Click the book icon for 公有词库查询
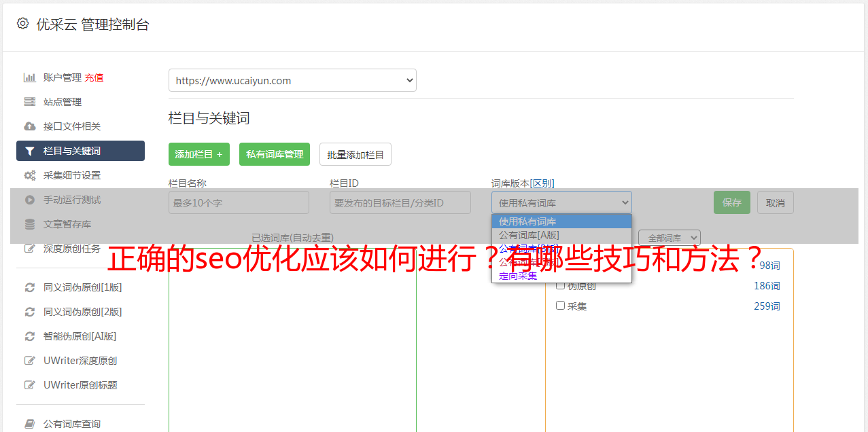Screen dimensions: 868x432 coord(29,424)
